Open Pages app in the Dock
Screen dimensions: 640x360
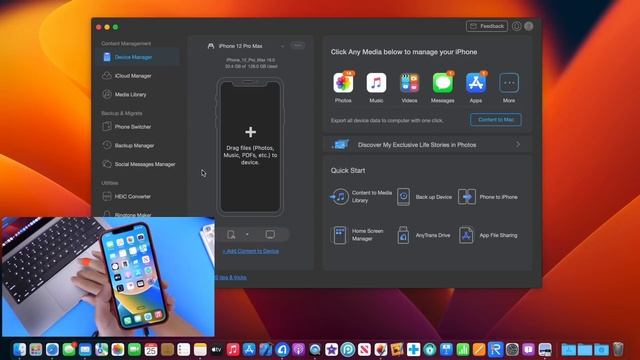click(479, 349)
